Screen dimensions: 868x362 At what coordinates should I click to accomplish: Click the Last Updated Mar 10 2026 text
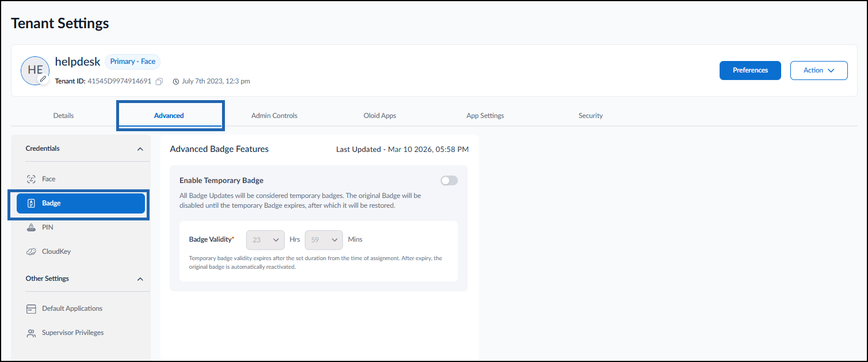click(402, 150)
